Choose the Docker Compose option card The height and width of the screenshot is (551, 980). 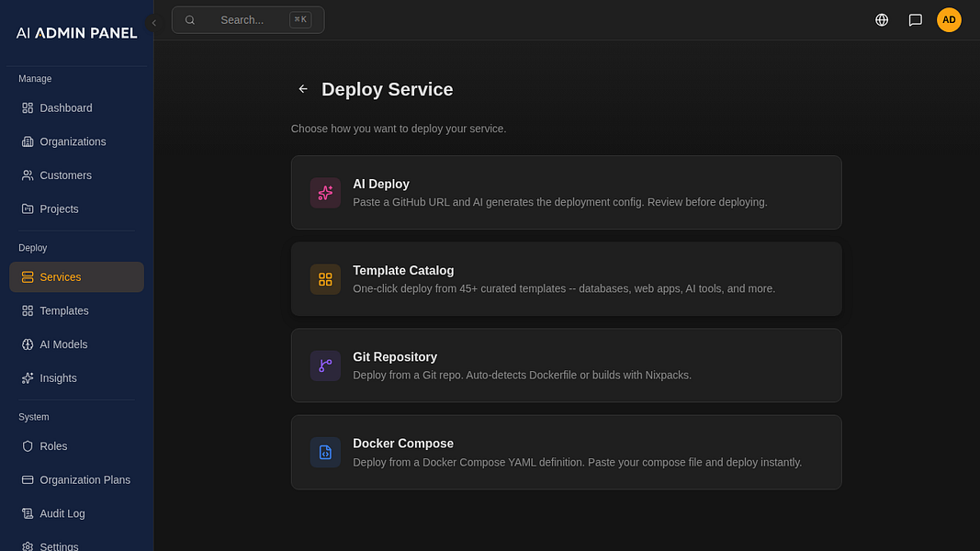click(x=567, y=453)
